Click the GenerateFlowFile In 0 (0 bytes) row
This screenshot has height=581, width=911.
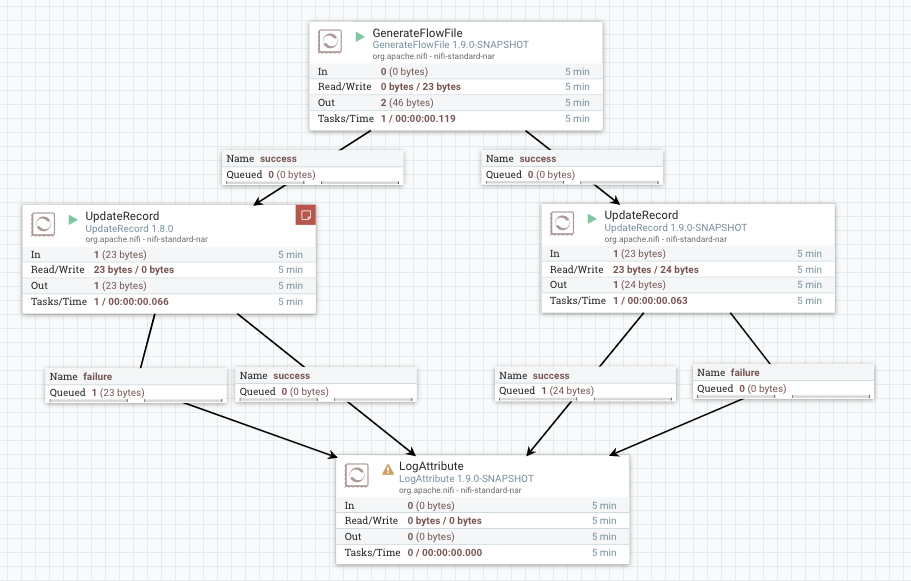(x=456, y=71)
